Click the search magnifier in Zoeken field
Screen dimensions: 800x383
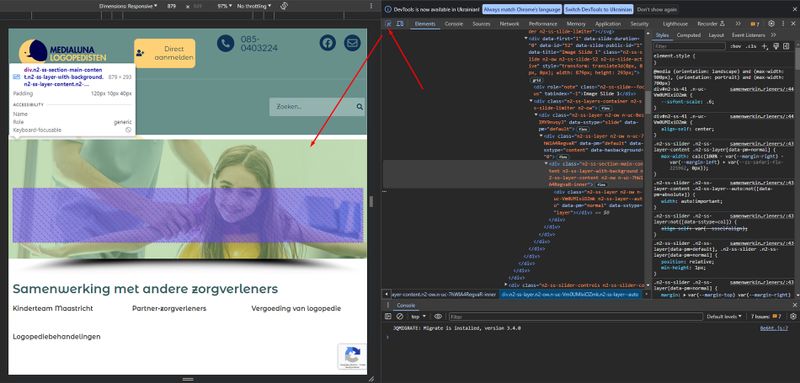click(360, 107)
